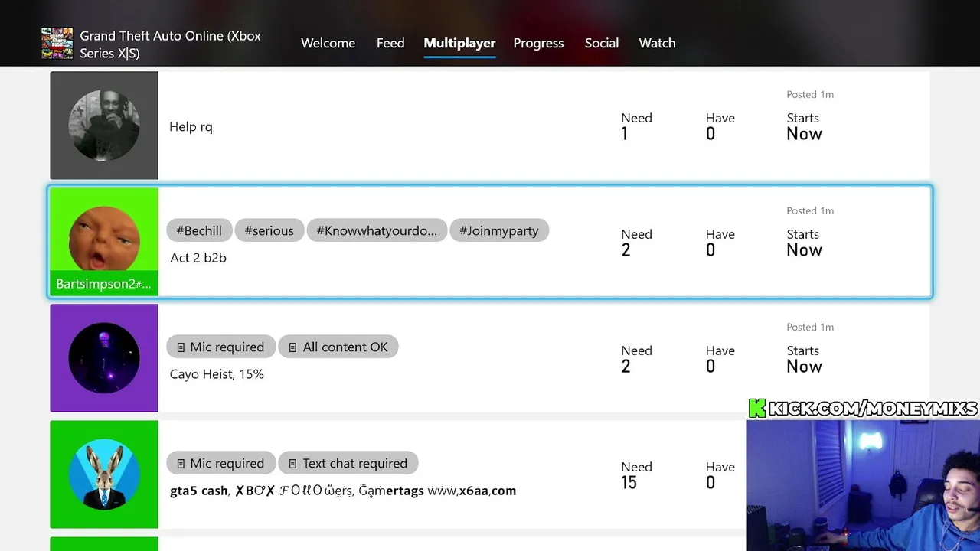Click Need 2 on Act 2 b2b post
This screenshot has height=551, width=980.
[x=636, y=243]
